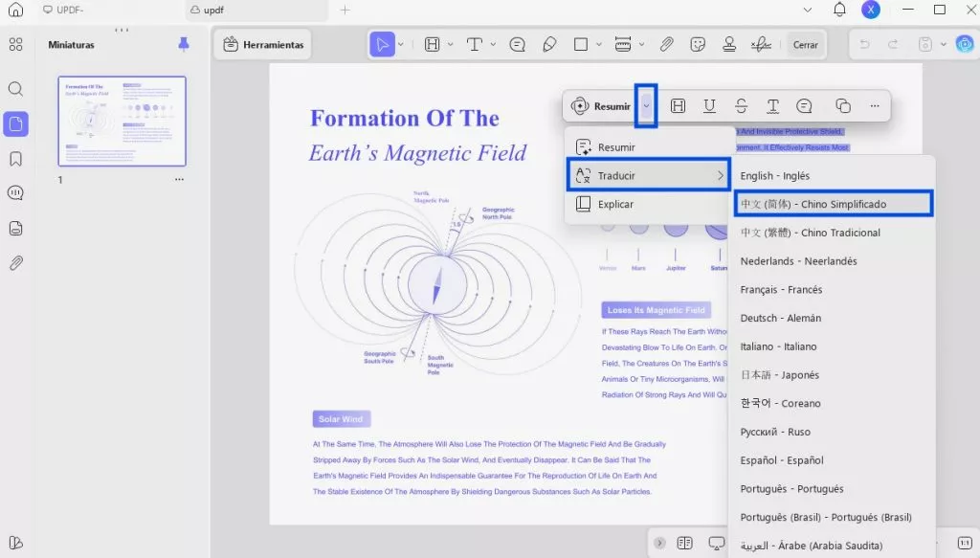Select the eraser tool
Viewport: 980px width, 558px height.
coord(549,44)
